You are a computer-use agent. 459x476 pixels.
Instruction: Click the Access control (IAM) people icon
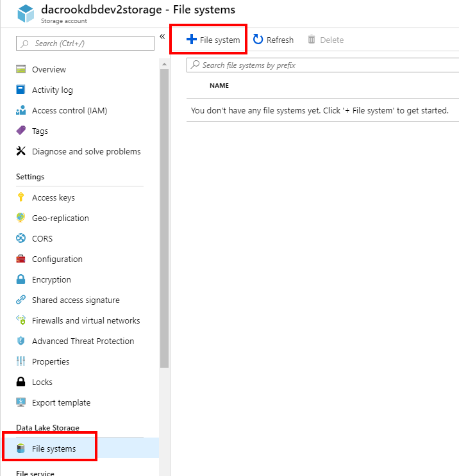[21, 110]
